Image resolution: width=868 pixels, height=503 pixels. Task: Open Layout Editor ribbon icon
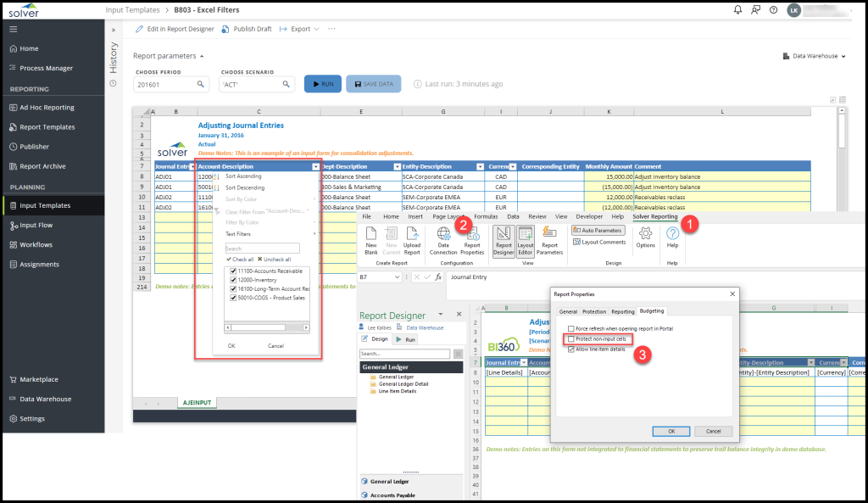[526, 240]
